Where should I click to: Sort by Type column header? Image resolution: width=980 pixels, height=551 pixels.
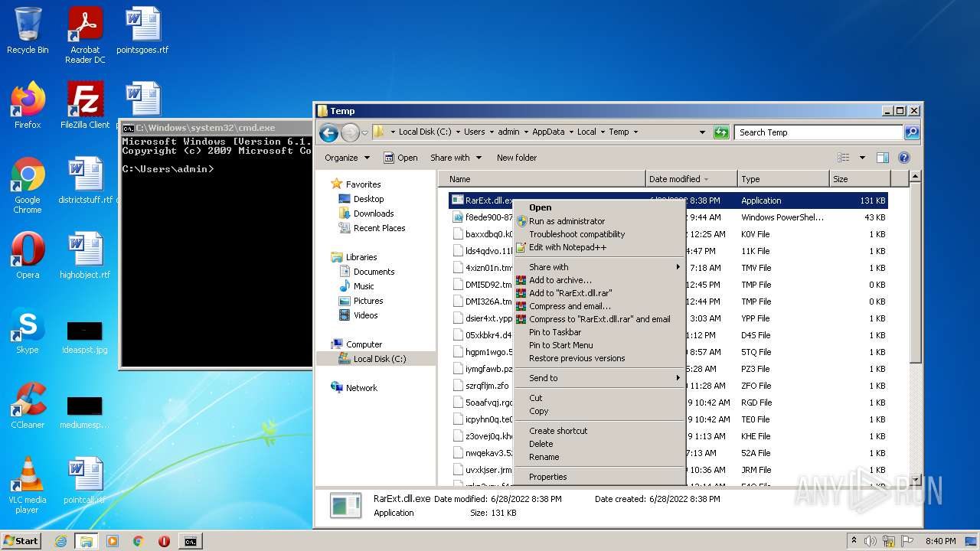tap(784, 179)
